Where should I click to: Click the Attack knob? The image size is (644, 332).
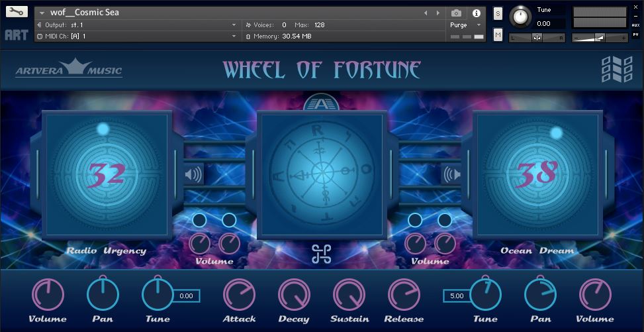pos(239,295)
